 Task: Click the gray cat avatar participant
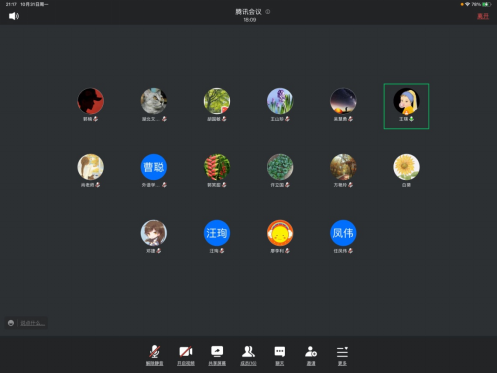coord(154,101)
